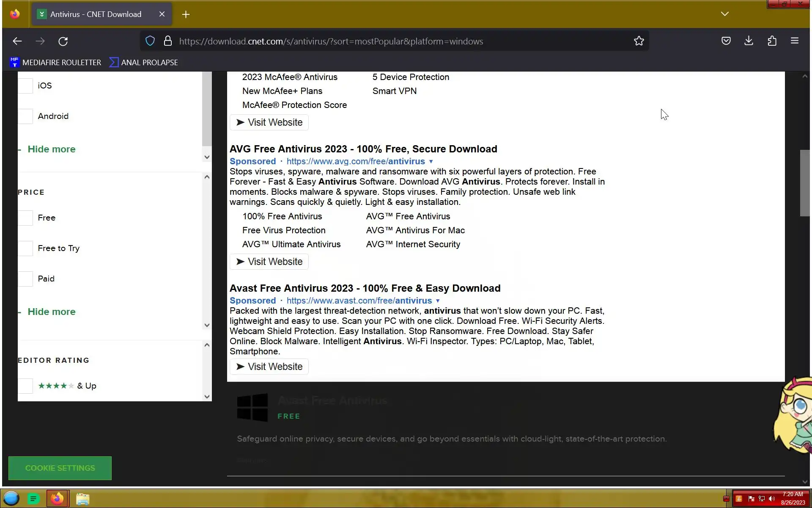
Task: Switch to the Antivirus - CNET Download tab
Action: tap(96, 14)
